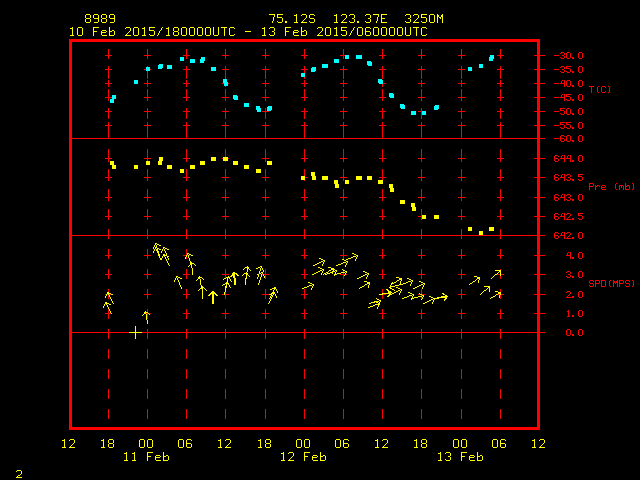Click the 644.0 pressure axis tick
The width and height of the screenshot is (640, 480).
(x=567, y=158)
